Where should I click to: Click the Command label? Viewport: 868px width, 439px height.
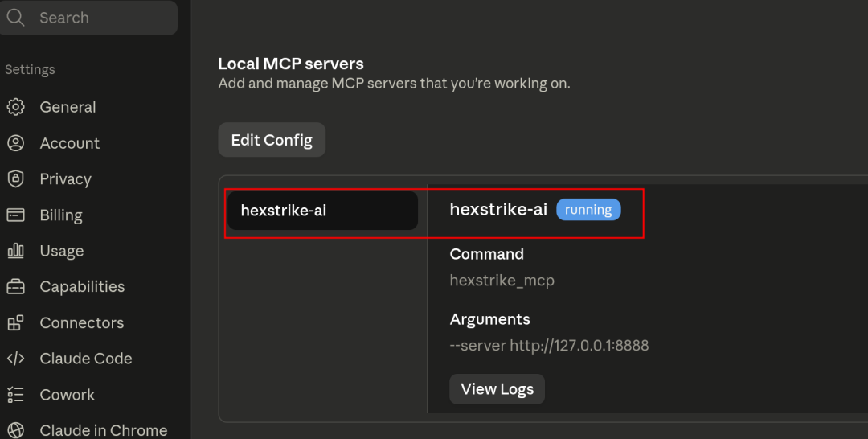(x=486, y=254)
